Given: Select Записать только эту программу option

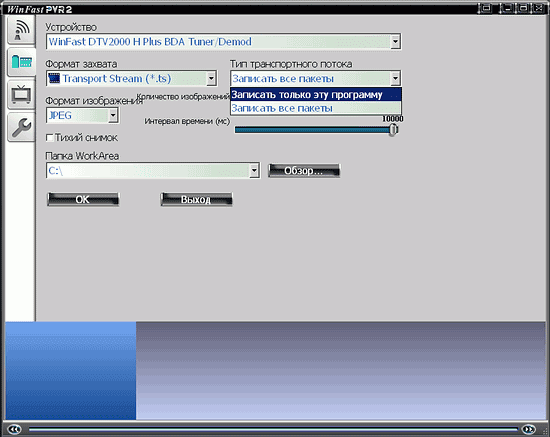Looking at the screenshot, I should click(316, 95).
